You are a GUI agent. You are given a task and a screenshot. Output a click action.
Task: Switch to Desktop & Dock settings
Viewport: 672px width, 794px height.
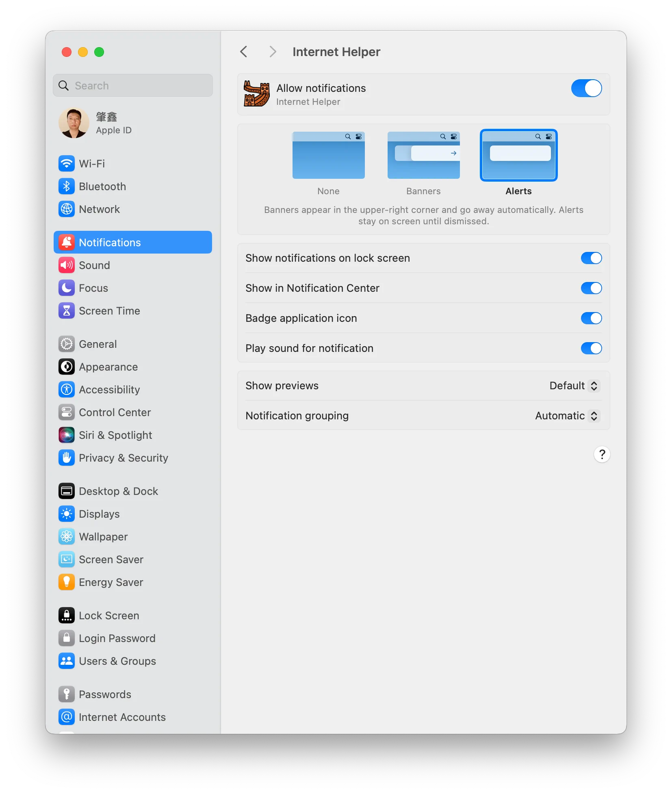tap(118, 491)
